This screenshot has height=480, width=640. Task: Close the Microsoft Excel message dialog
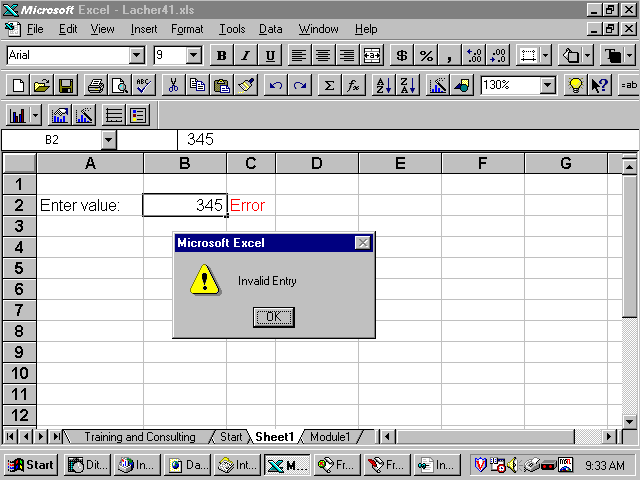pyautogui.click(x=363, y=243)
